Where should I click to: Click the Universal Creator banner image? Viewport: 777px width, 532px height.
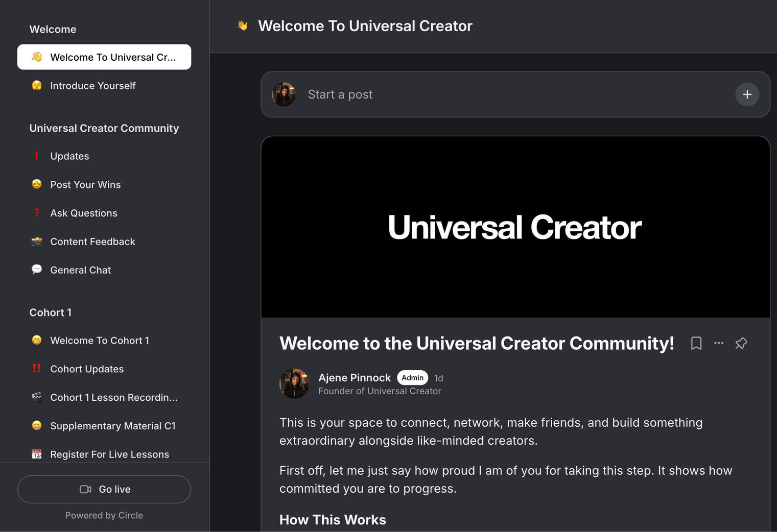[515, 227]
